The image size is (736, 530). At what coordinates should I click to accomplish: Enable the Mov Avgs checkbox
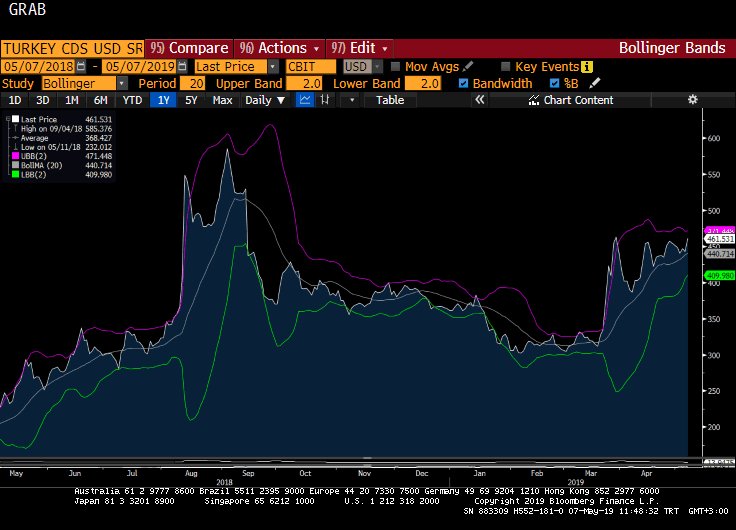(395, 67)
